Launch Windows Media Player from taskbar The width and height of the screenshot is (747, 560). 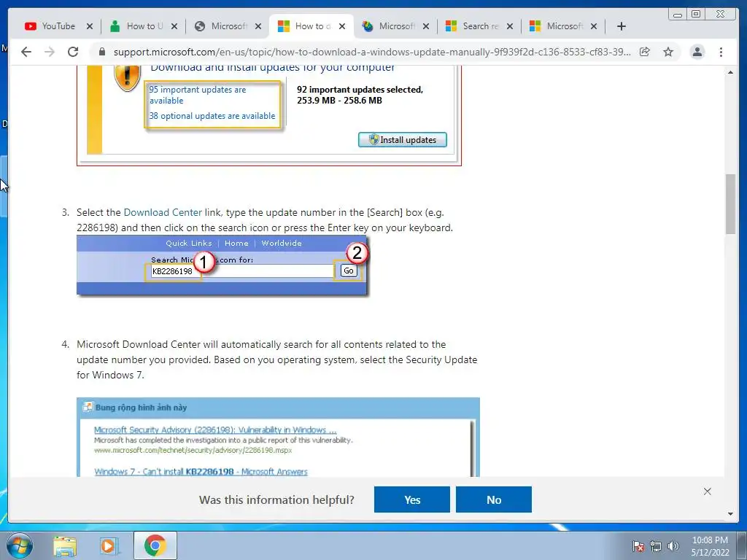109,546
